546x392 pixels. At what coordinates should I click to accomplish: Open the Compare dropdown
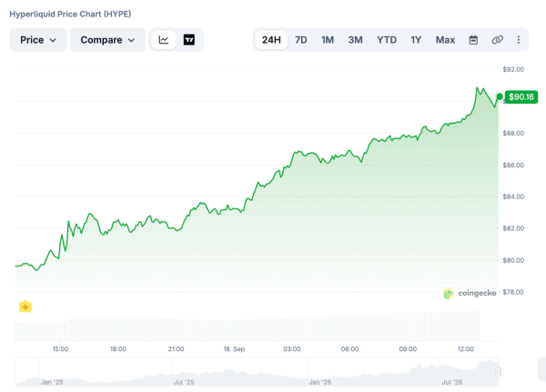tap(107, 40)
